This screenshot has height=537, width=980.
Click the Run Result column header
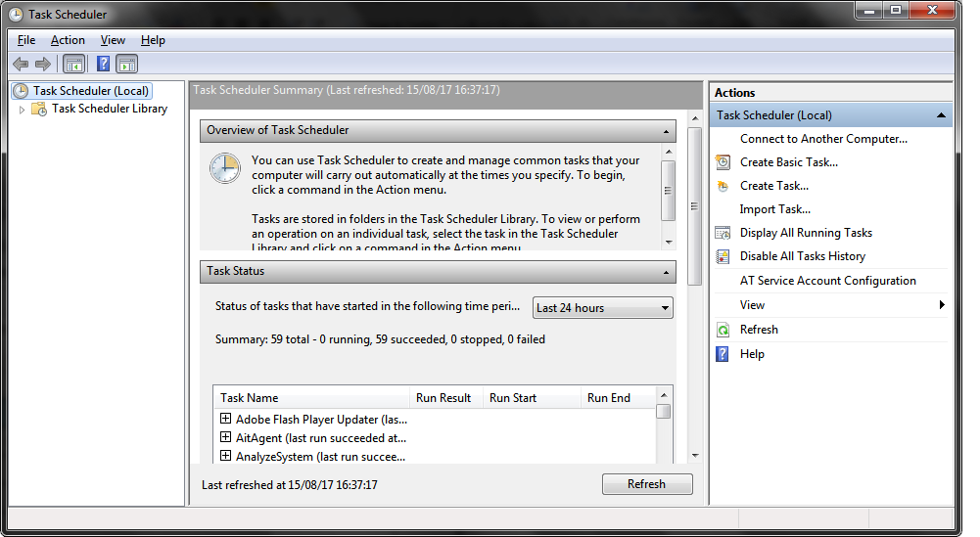[445, 398]
